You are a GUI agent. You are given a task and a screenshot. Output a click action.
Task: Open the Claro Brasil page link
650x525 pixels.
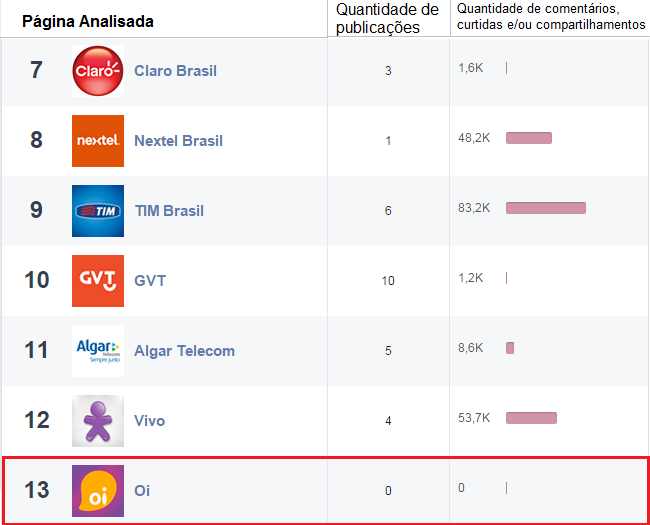175,70
